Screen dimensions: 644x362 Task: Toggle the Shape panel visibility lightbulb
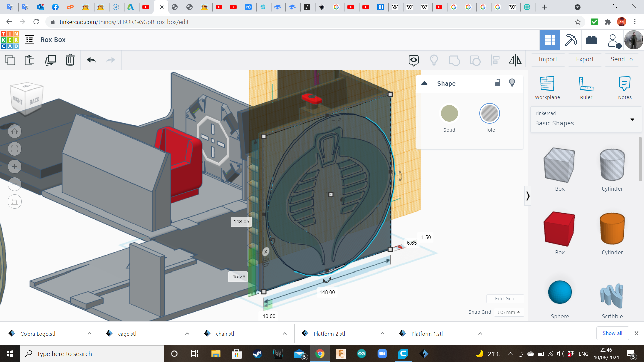click(512, 83)
